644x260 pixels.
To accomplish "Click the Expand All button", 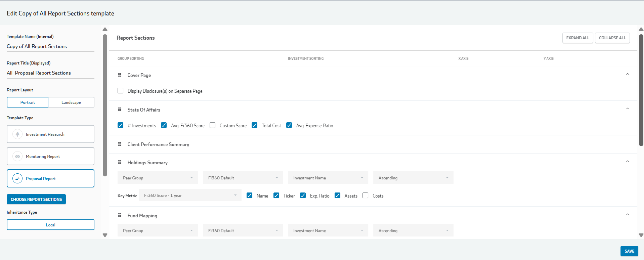I will click(578, 38).
